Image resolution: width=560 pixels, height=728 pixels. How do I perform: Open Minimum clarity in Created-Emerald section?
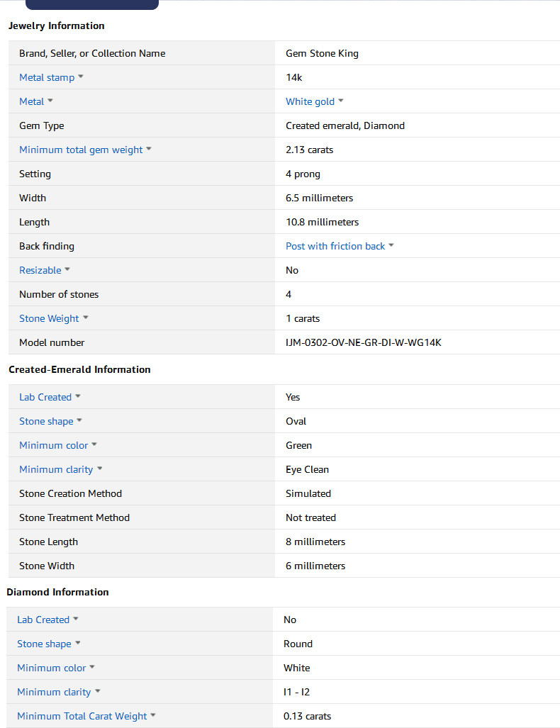click(x=56, y=469)
